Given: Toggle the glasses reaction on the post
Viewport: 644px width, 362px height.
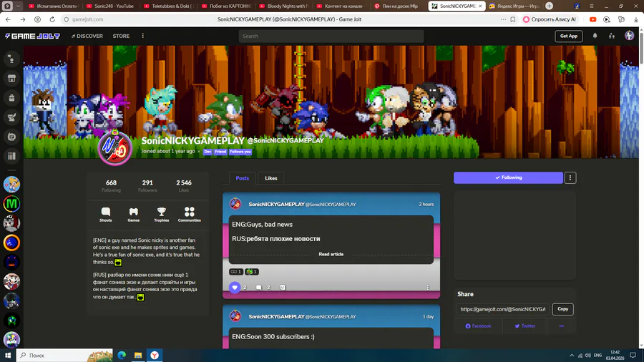Looking at the screenshot, I should pyautogui.click(x=235, y=272).
